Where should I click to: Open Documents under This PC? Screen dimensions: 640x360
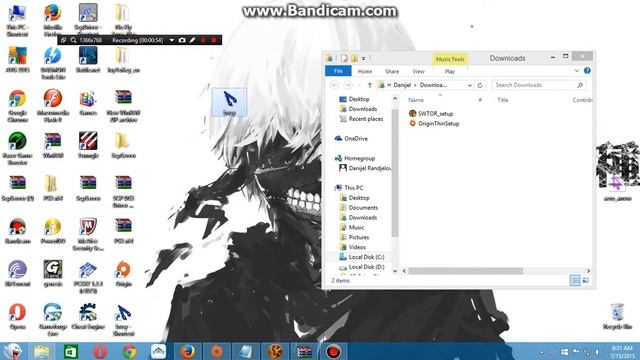(x=358, y=207)
